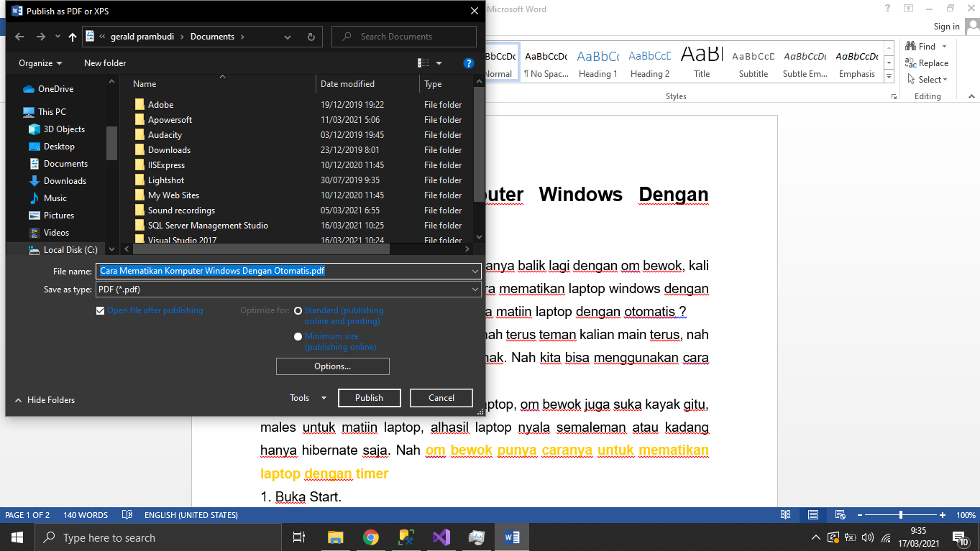980x551 pixels.
Task: Open Music in the navigation pane
Action: (x=47, y=198)
